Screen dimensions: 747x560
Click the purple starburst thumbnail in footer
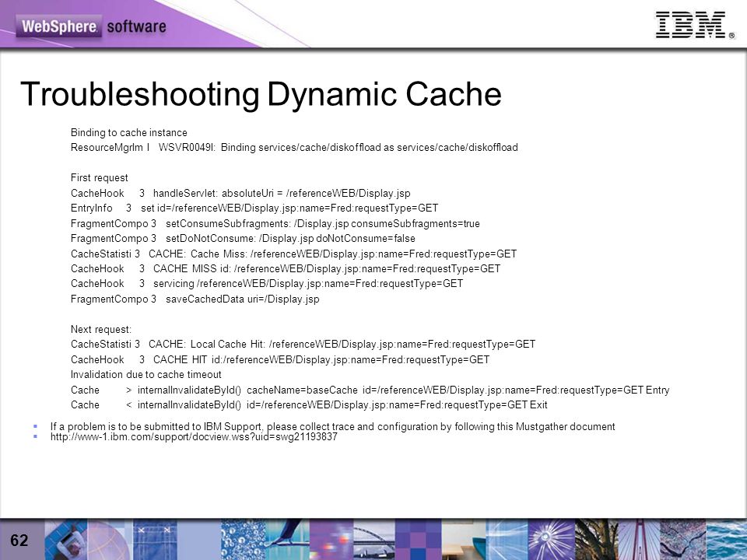tap(552, 540)
